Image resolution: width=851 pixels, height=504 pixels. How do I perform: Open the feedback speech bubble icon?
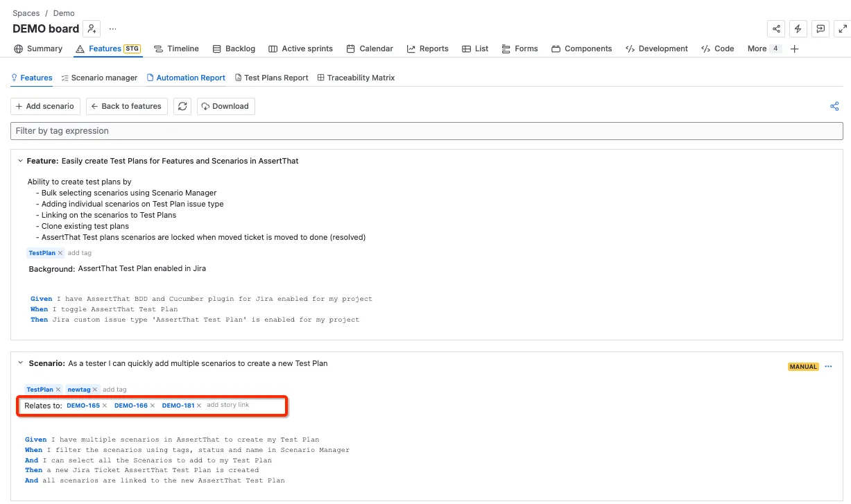(820, 28)
